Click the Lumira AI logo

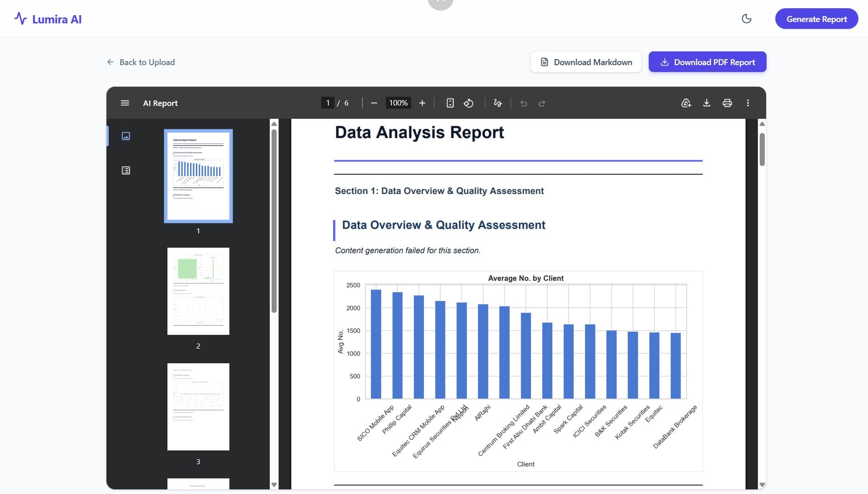[48, 19]
